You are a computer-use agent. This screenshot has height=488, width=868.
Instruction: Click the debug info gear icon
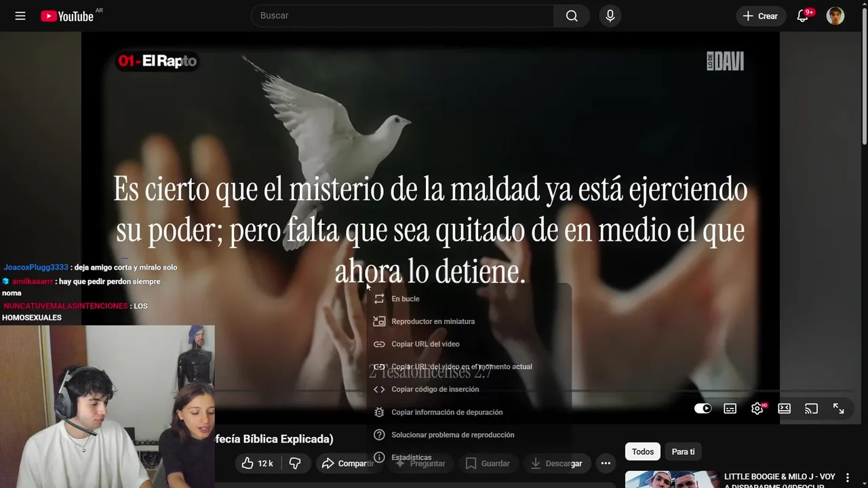point(379,412)
